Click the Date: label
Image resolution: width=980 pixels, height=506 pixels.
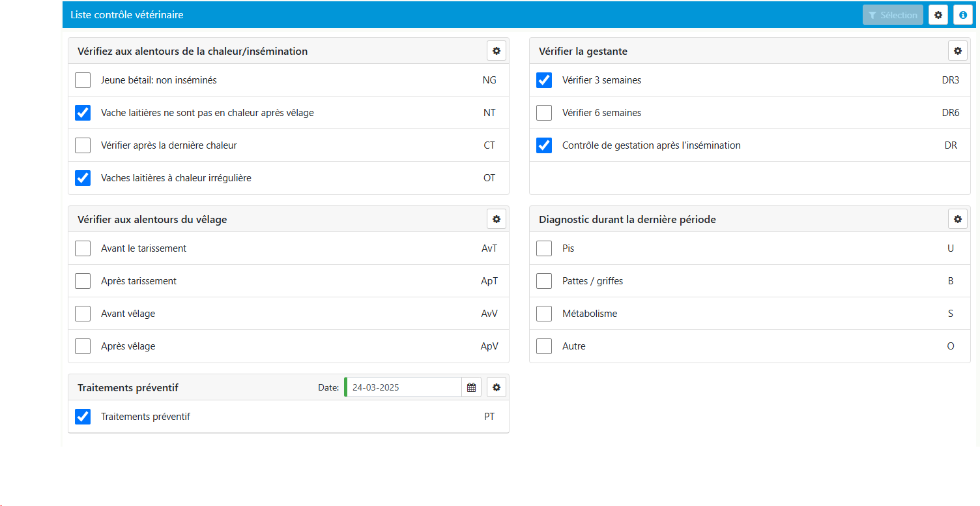coord(328,387)
